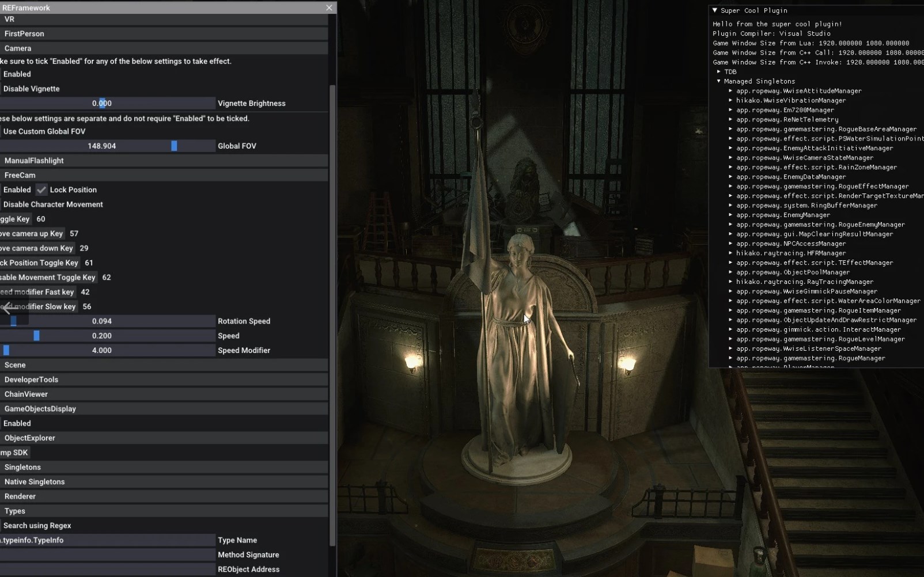
Task: Click the Lock Position Toggle Key button
Action: pyautogui.click(x=40, y=263)
